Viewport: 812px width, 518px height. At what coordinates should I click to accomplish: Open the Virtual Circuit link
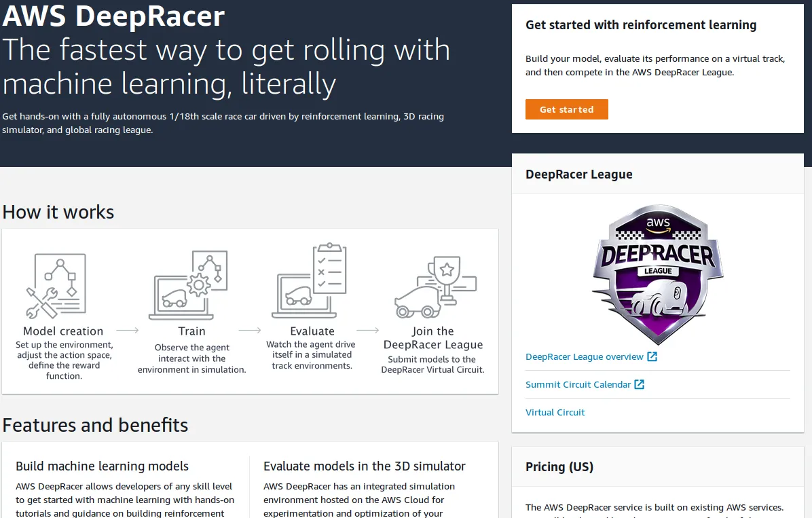coord(555,412)
